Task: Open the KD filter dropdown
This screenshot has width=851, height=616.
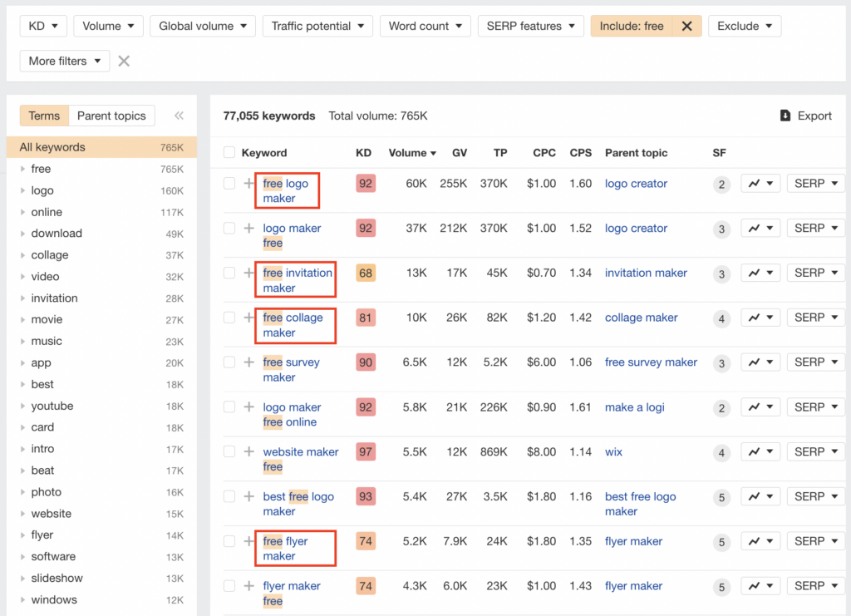Action: point(43,26)
